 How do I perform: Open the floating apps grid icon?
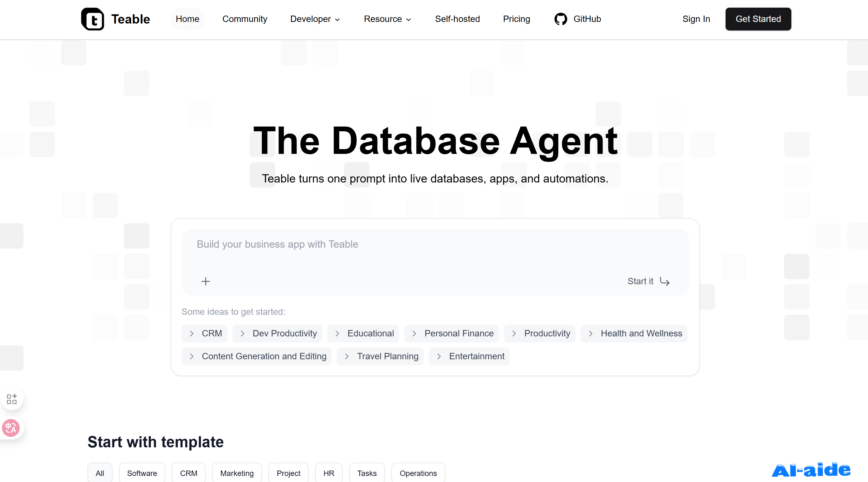click(x=12, y=399)
